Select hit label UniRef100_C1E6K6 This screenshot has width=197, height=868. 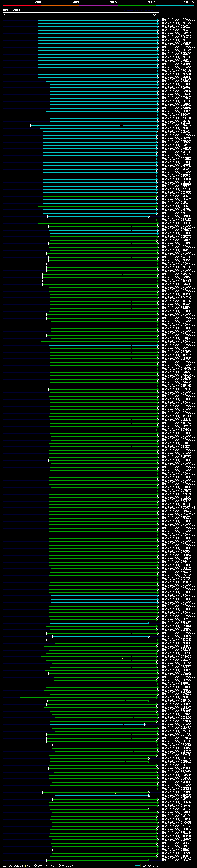(x=177, y=206)
